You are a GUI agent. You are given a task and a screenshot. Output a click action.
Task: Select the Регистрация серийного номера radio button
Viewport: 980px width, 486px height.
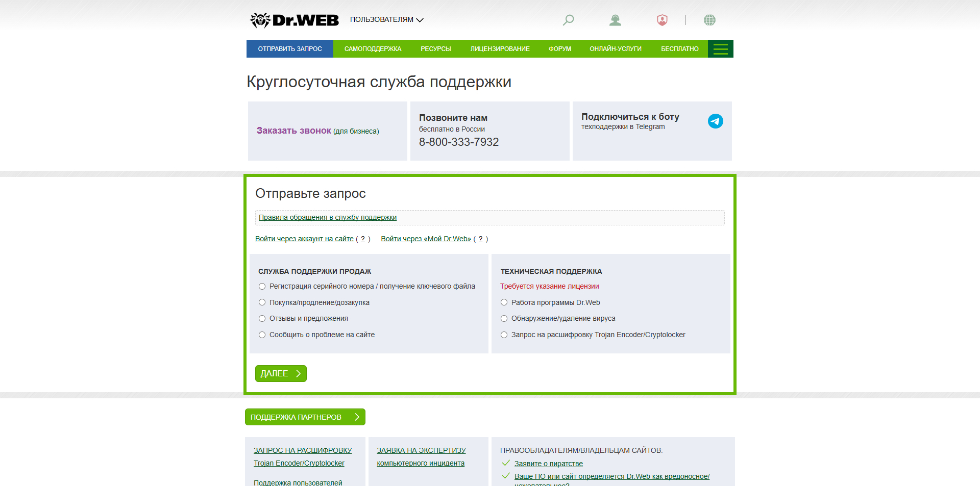coord(262,286)
